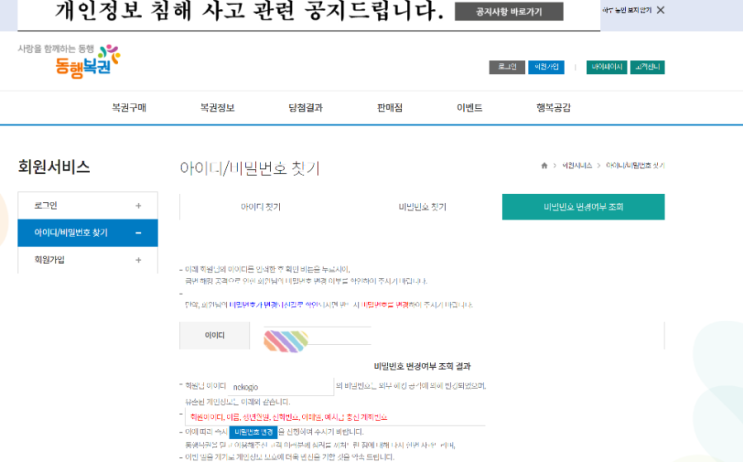
Task: Click the blue 비밀번호 변경 button
Action: 253,432
